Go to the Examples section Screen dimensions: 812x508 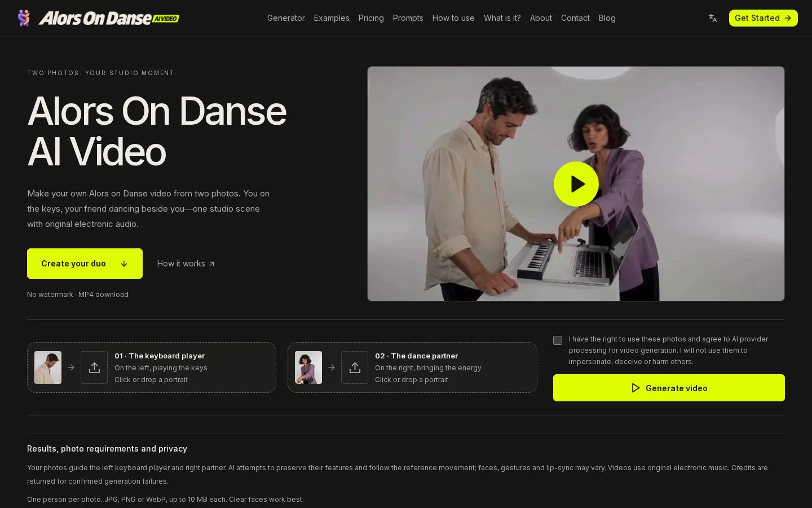[332, 18]
